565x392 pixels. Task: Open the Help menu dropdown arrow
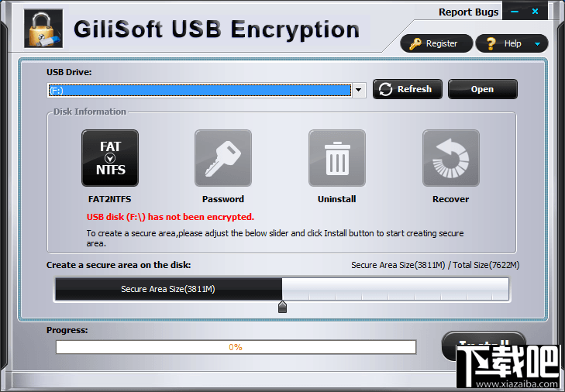[x=537, y=44]
